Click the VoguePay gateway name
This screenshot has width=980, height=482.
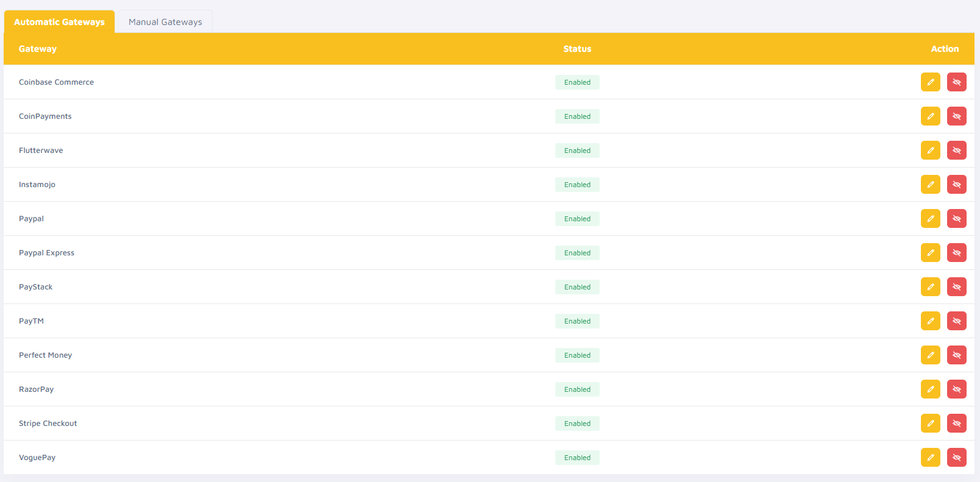coord(37,458)
